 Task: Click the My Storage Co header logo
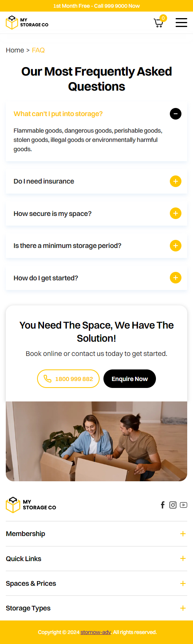pos(27,22)
